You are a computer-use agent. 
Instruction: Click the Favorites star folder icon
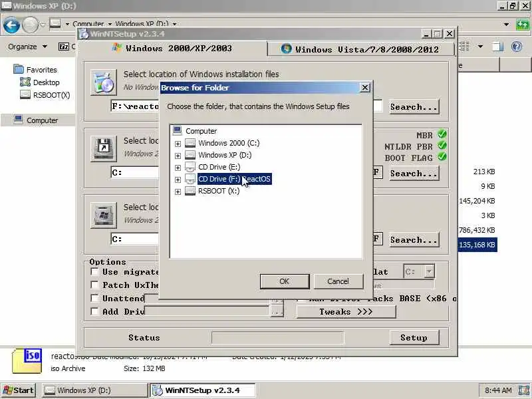click(x=19, y=69)
